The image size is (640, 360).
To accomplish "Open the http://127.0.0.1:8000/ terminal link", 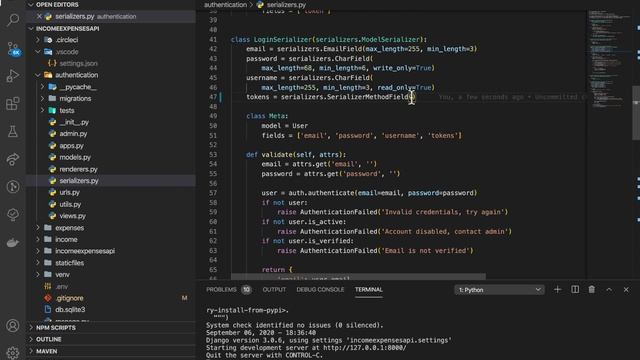I will [364, 348].
